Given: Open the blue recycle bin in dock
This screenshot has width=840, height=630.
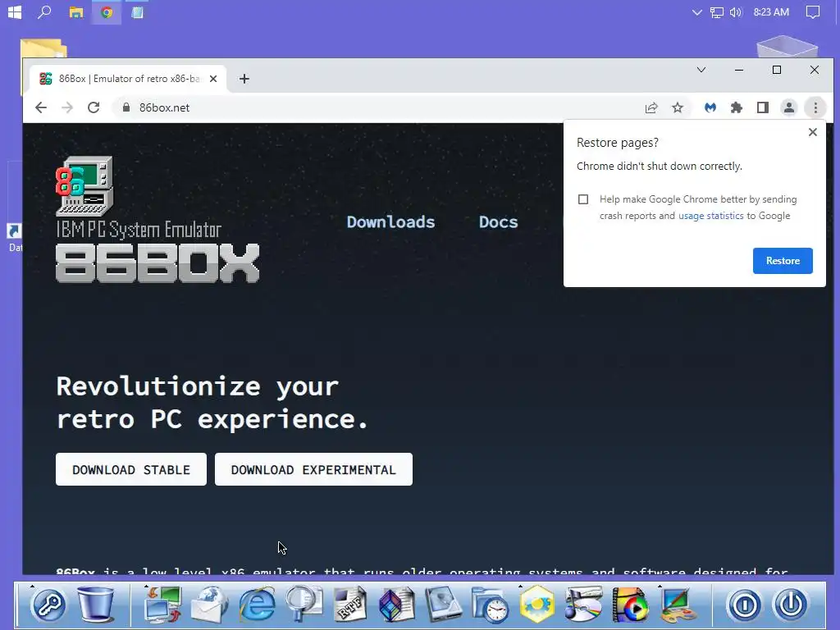Looking at the screenshot, I should 97,603.
